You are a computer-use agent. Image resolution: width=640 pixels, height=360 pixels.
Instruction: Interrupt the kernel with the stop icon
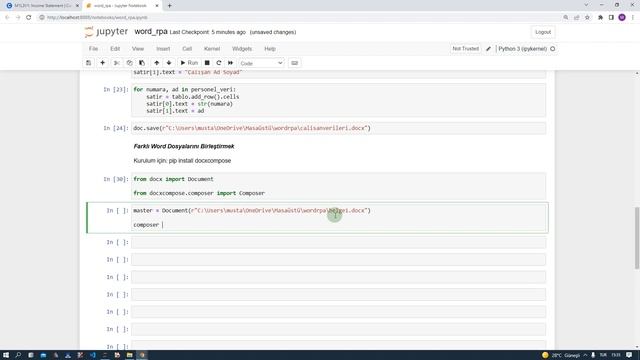point(207,63)
